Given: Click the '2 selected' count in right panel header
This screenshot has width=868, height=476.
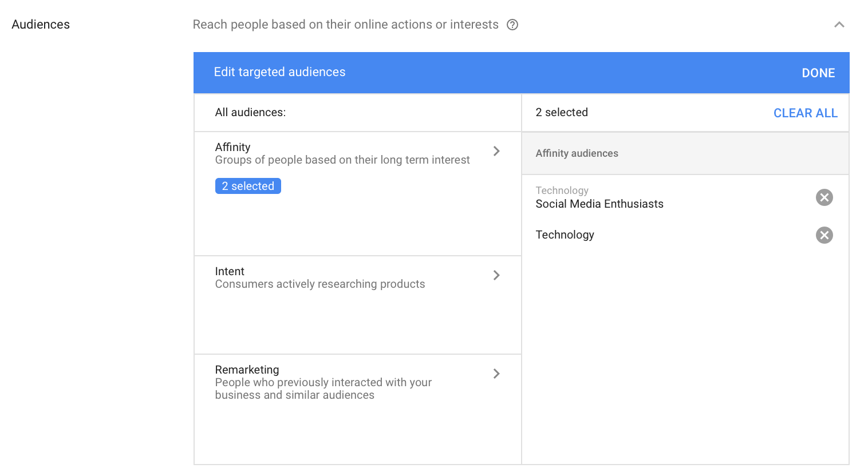Looking at the screenshot, I should tap(562, 112).
